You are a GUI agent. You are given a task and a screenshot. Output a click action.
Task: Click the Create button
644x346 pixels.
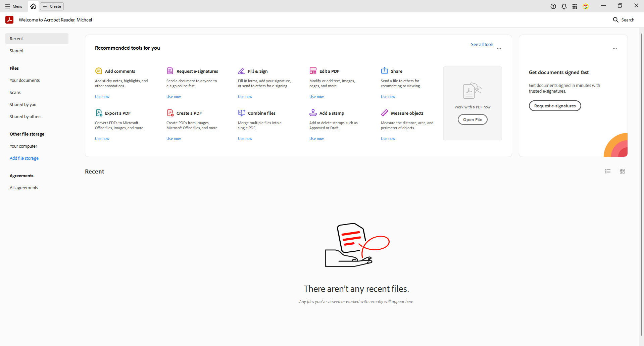click(52, 6)
